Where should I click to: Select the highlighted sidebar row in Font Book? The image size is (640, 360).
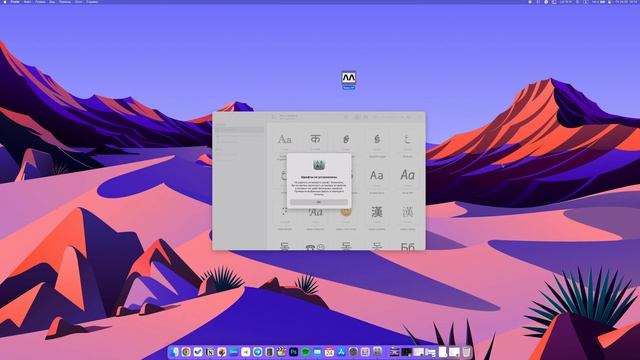tap(240, 130)
